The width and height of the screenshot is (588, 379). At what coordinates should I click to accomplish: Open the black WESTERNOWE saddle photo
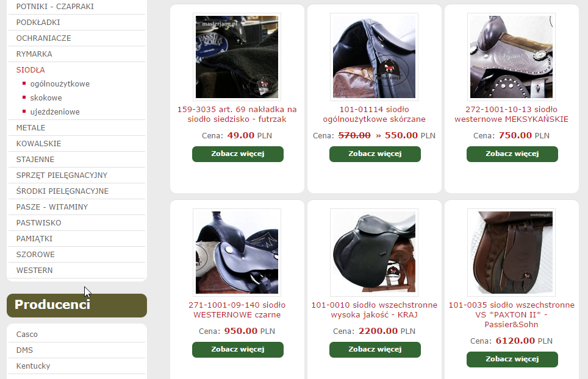(237, 252)
